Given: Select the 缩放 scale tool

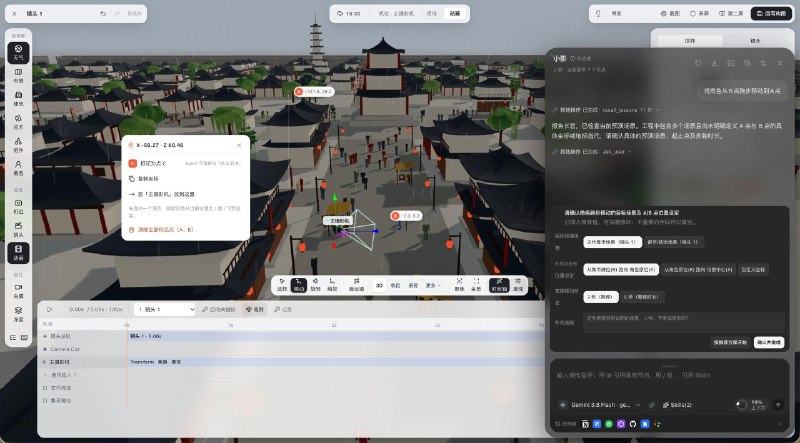Looking at the screenshot, I should (332, 285).
